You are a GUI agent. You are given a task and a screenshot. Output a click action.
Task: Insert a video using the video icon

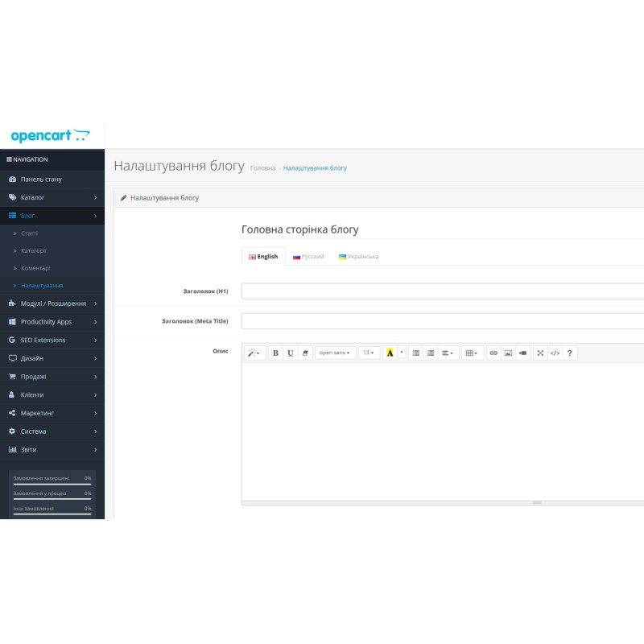point(522,353)
